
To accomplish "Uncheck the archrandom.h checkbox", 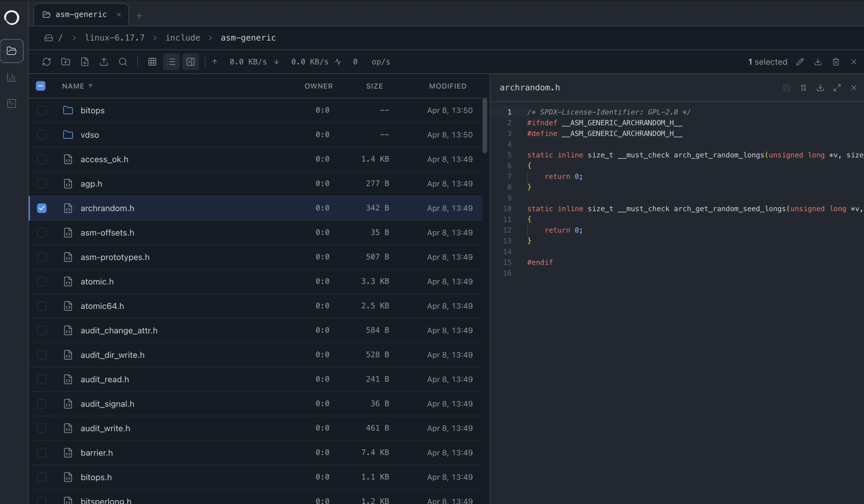I will point(42,208).
